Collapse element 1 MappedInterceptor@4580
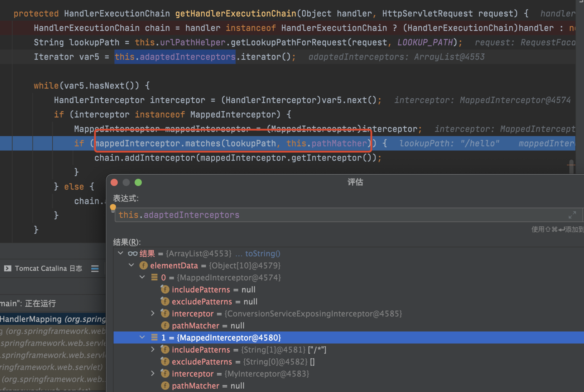Image resolution: width=584 pixels, height=392 pixels. tap(142, 337)
